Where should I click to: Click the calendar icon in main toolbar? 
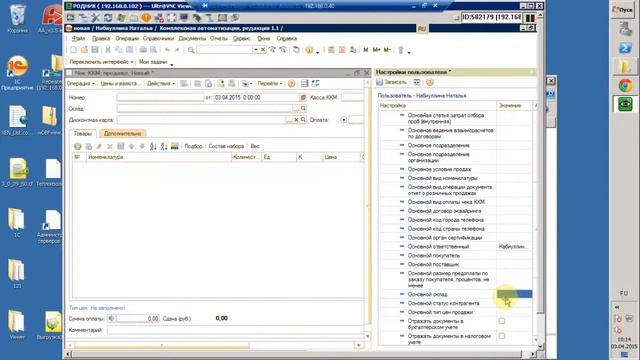(x=342, y=50)
